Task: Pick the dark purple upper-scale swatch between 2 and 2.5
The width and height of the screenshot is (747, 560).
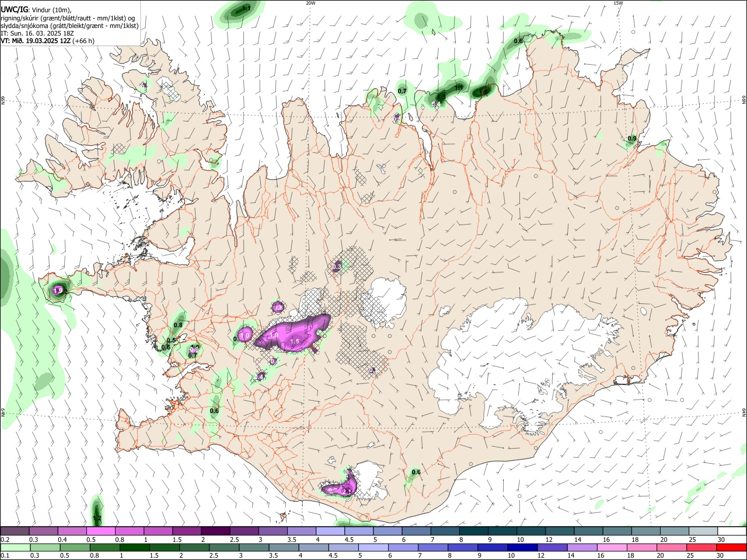Action: 215,531
